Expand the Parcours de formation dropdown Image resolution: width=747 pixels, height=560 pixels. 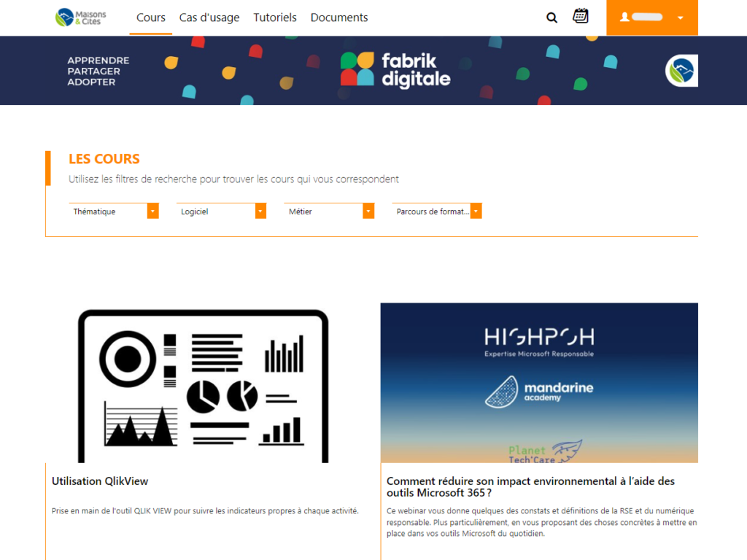(436, 211)
